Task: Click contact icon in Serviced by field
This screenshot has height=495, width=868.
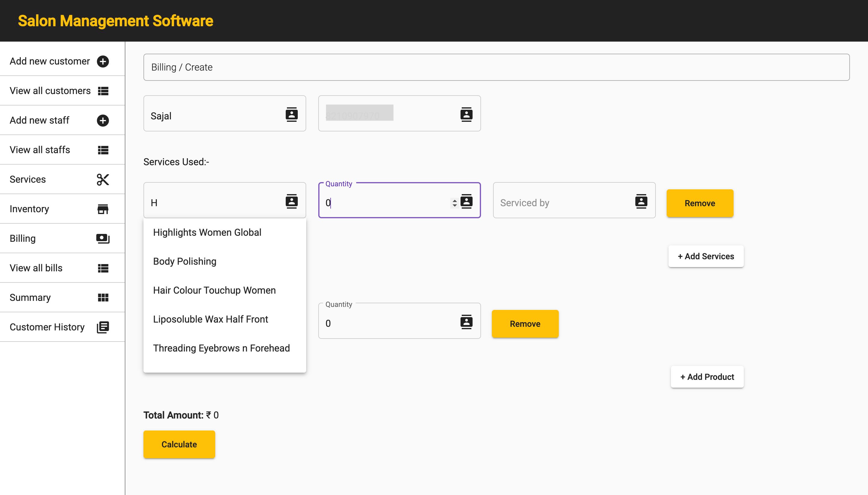Action: (x=641, y=201)
